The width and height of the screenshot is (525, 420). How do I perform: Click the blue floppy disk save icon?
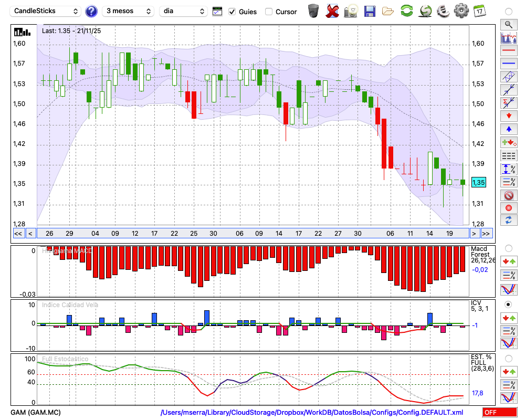(370, 11)
